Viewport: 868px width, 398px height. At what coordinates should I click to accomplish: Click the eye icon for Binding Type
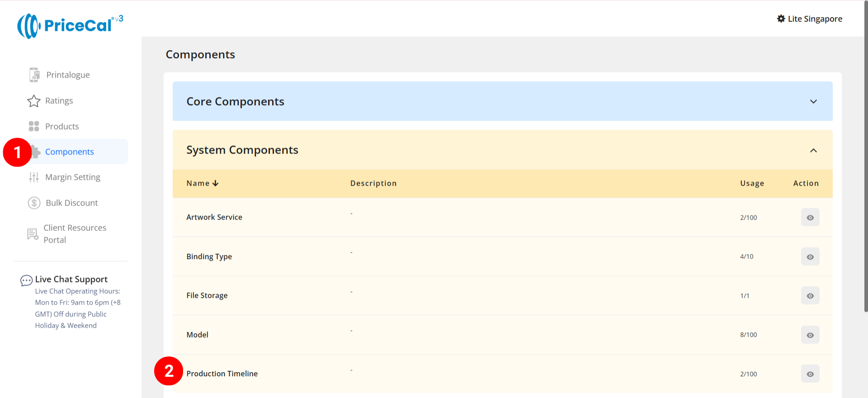810,257
